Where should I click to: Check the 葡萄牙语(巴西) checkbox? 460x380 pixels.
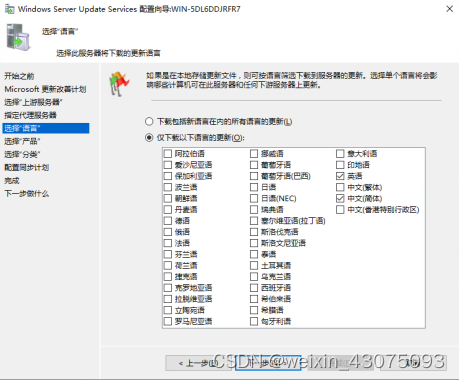point(254,176)
